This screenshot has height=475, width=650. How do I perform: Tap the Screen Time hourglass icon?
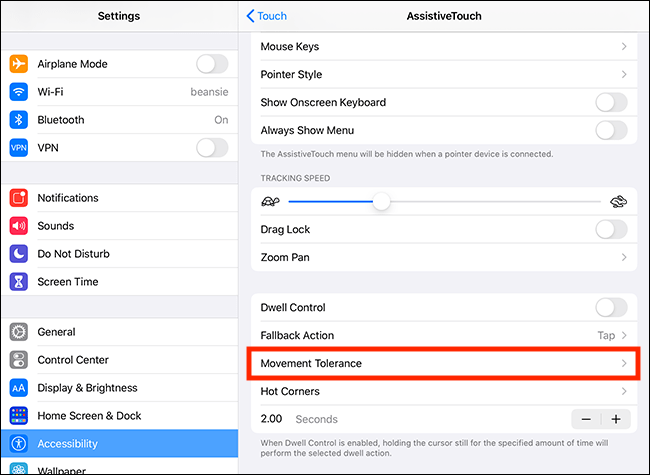[19, 282]
